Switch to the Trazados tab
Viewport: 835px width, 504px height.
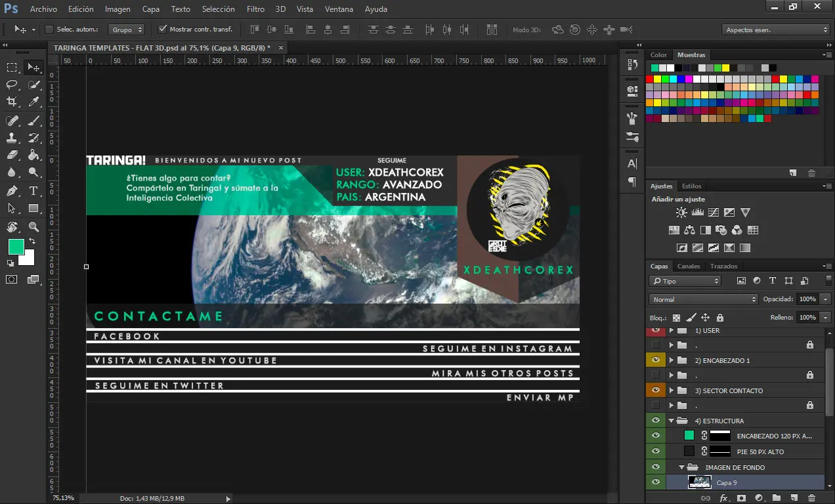[x=723, y=266]
